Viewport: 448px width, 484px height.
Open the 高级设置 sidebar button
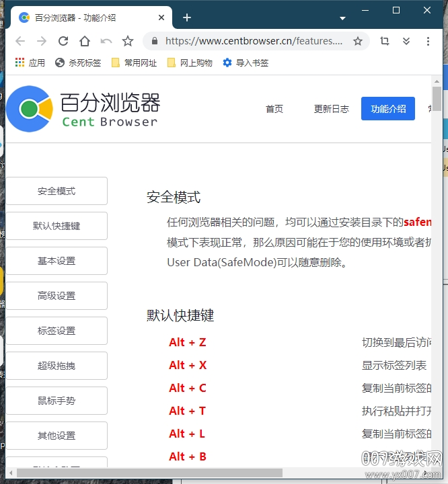tap(57, 296)
